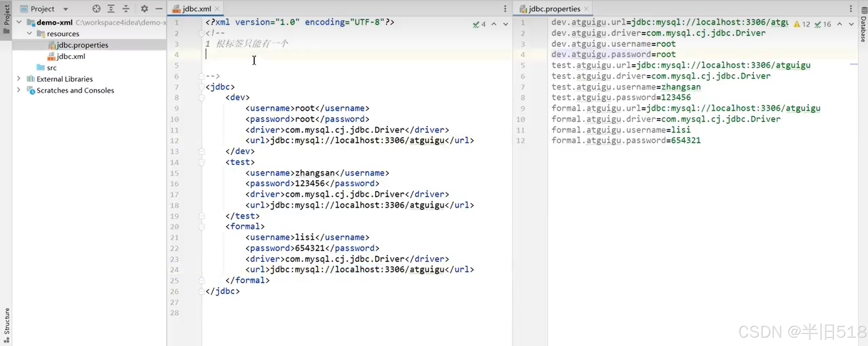Open right editor tab options (three dots)
This screenshot has height=346, width=868.
click(x=851, y=9)
